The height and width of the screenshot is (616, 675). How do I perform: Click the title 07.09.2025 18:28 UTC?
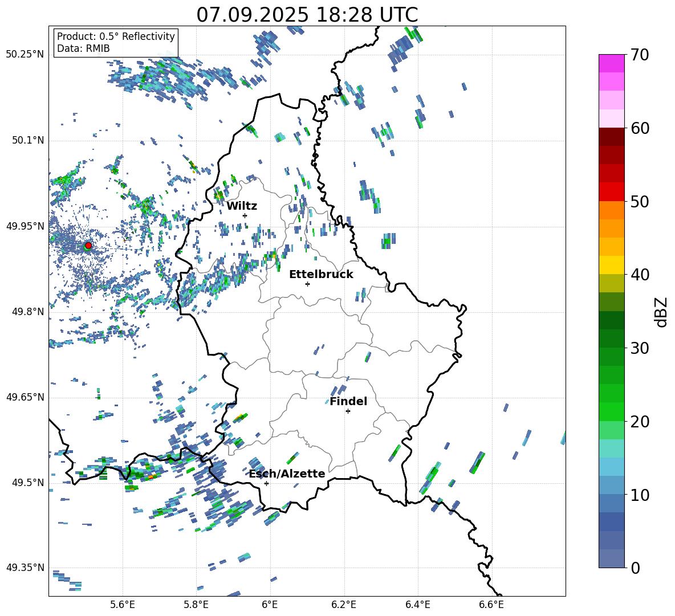click(x=307, y=15)
